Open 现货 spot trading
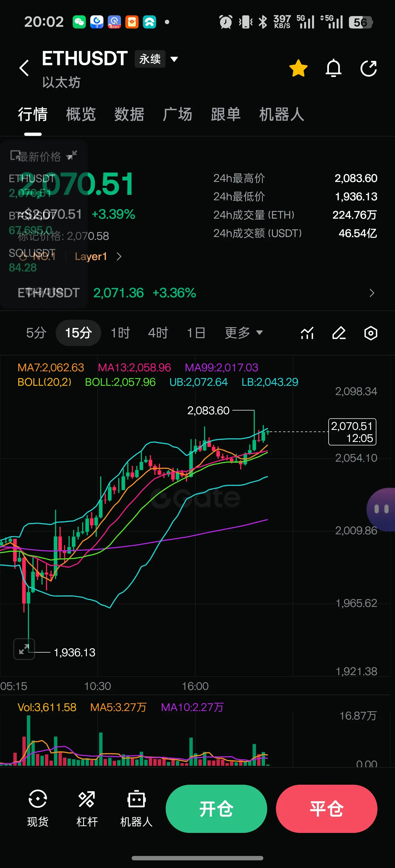Image resolution: width=395 pixels, height=868 pixels. (37, 808)
